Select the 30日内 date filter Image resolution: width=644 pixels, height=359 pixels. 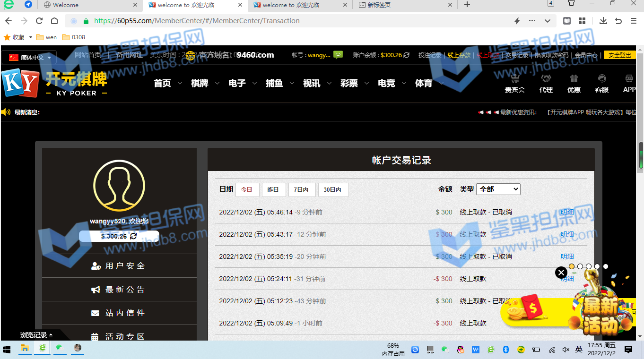(333, 189)
